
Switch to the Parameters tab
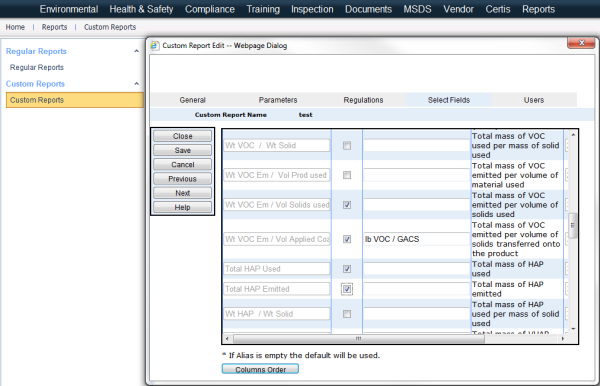pyautogui.click(x=278, y=100)
